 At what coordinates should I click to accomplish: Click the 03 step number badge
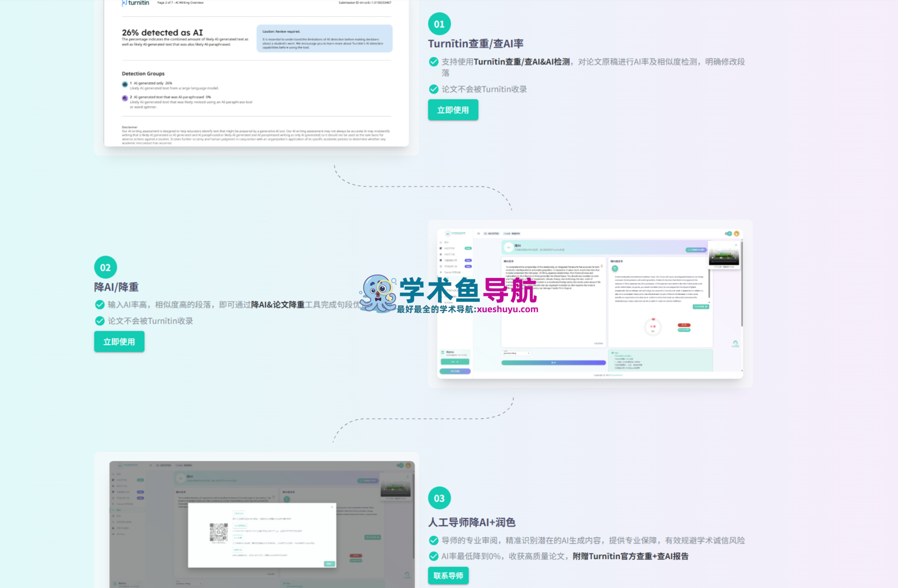pos(439,498)
